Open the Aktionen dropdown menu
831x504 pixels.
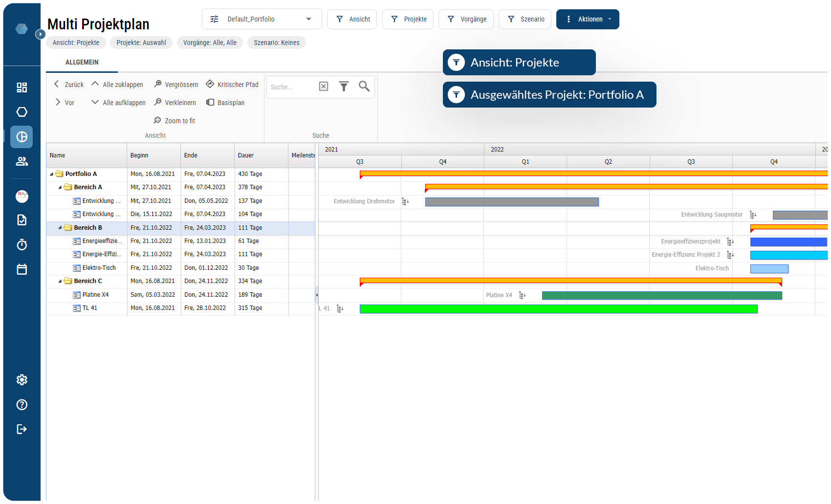(588, 19)
